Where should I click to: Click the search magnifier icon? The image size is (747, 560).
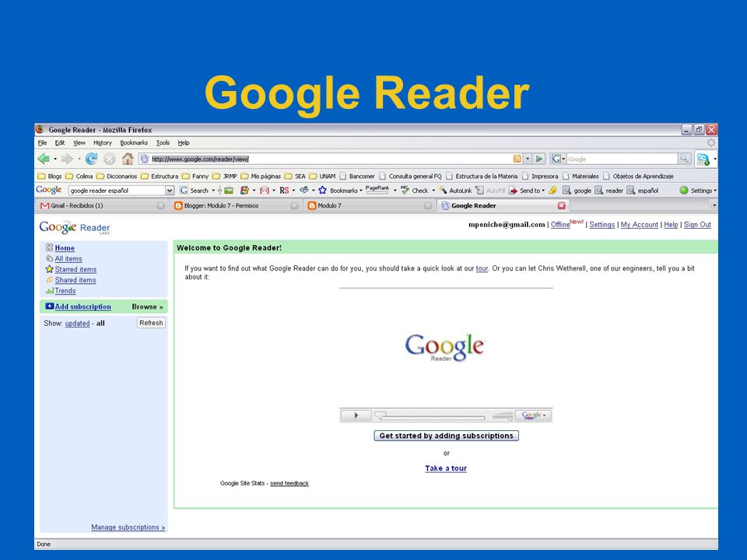[x=684, y=159]
